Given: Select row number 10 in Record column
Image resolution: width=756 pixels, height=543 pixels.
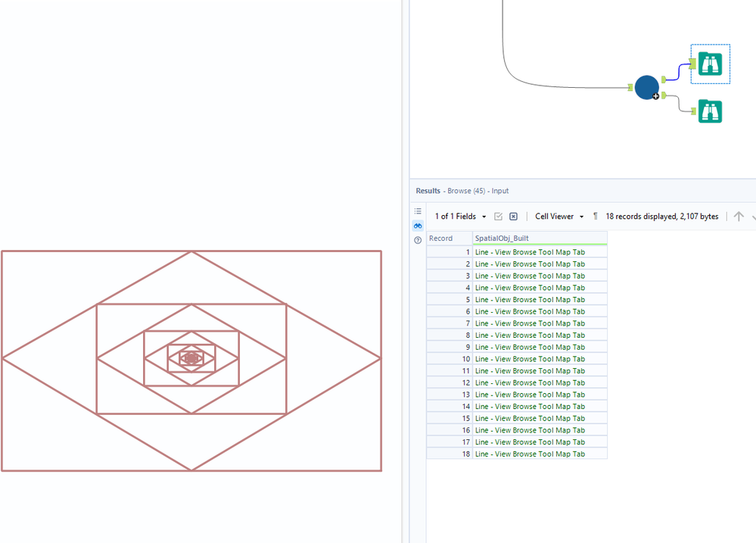Looking at the screenshot, I should click(x=450, y=359).
